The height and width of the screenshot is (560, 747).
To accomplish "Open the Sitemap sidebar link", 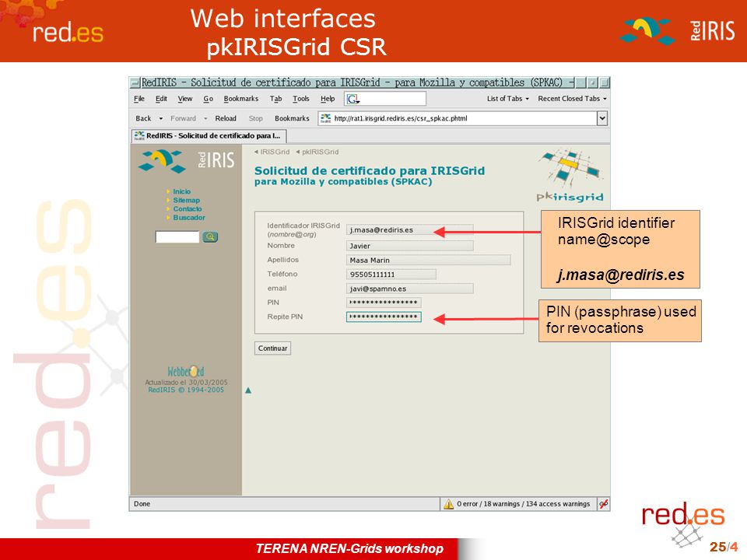I will click(186, 200).
